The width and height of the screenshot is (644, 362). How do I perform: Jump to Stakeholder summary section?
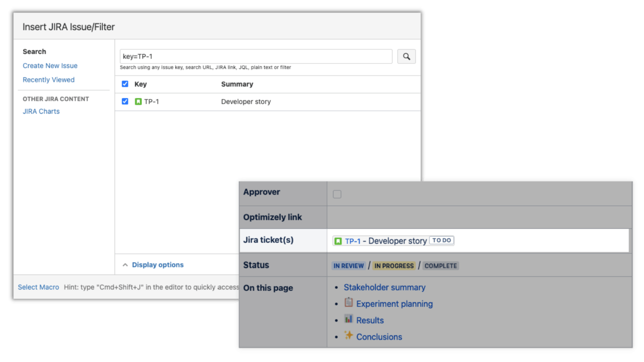pos(384,288)
